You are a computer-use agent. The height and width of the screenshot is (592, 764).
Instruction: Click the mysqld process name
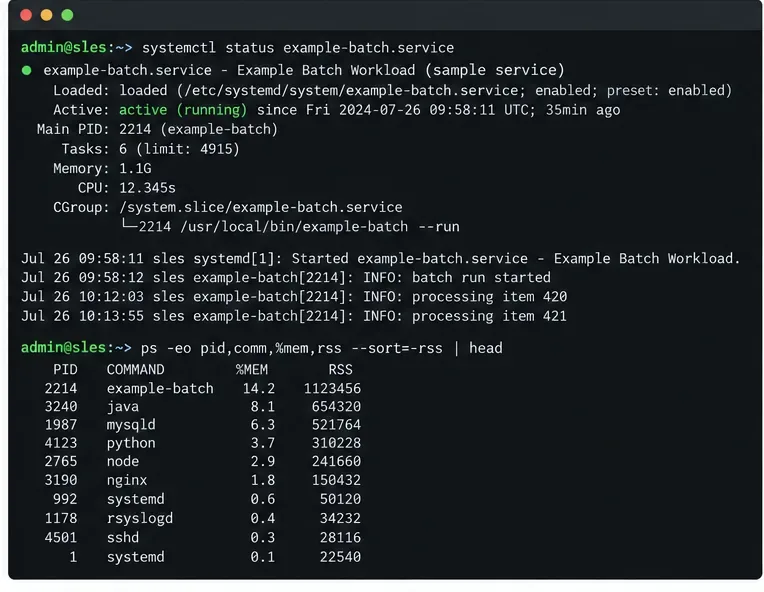click(131, 425)
